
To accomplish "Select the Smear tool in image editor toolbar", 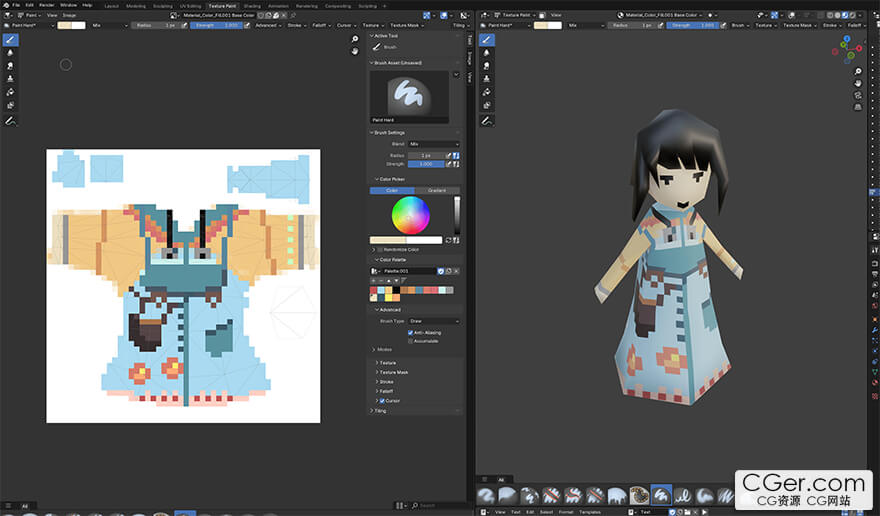I will (11, 65).
